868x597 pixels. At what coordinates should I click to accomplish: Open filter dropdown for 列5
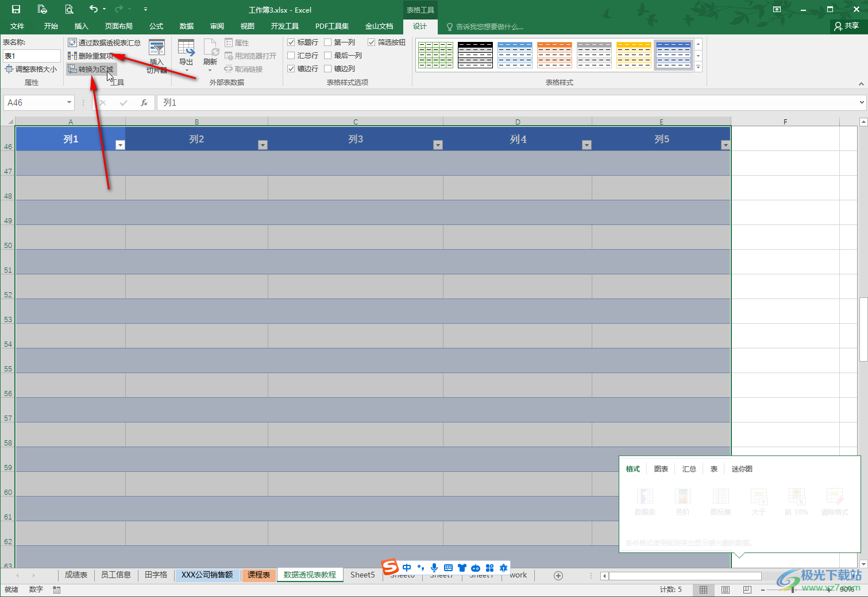(725, 145)
